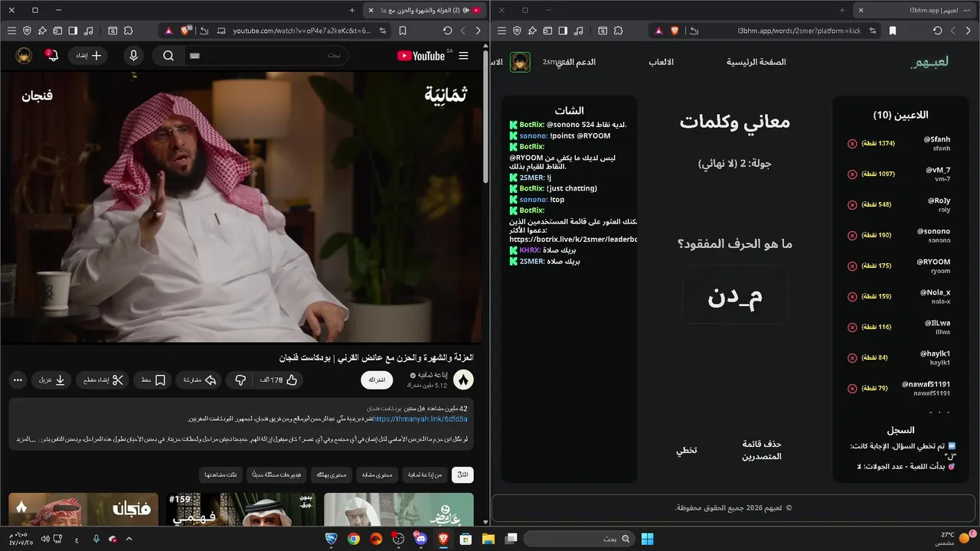
Task: Open the music note icon in YouTube window toolbar
Action: 89,31
